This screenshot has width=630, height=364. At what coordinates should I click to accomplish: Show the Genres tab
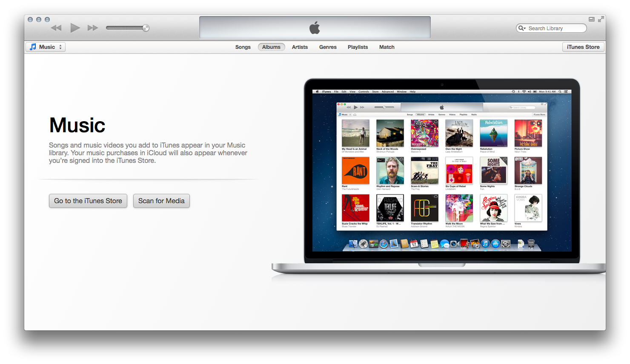(x=328, y=47)
